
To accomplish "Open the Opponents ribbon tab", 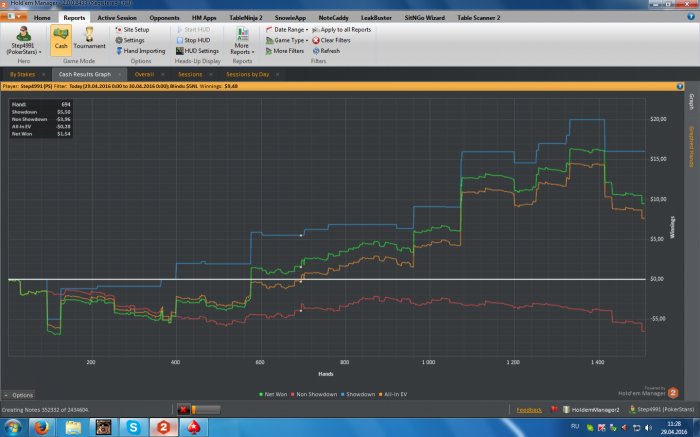I will 165,18.
